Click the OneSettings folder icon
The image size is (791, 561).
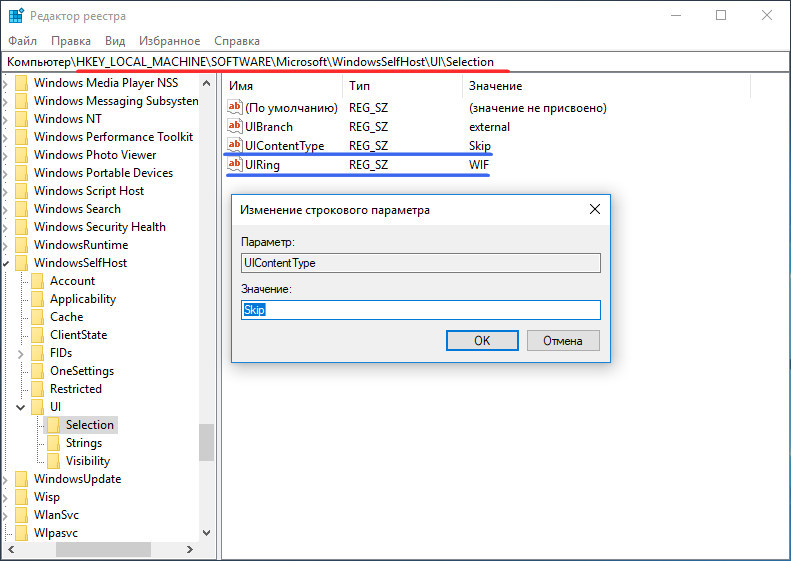click(x=37, y=371)
